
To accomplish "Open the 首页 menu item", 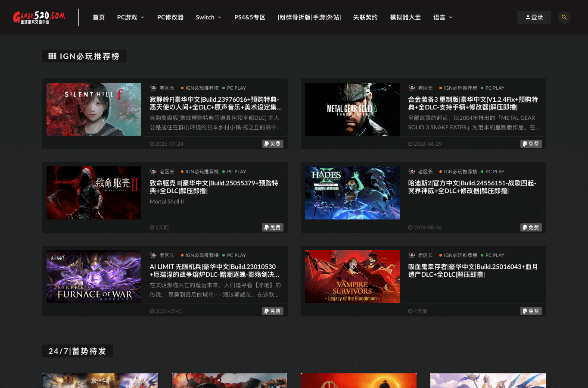I will click(99, 17).
